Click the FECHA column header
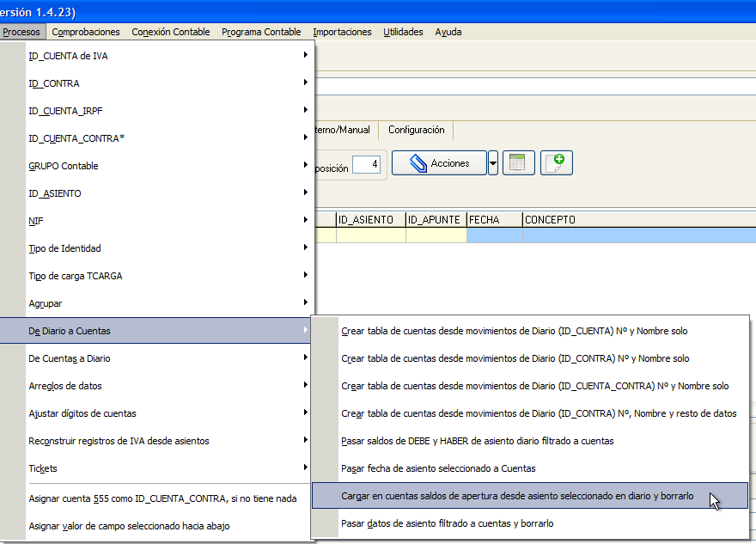This screenshot has width=756, height=544. tap(494, 220)
